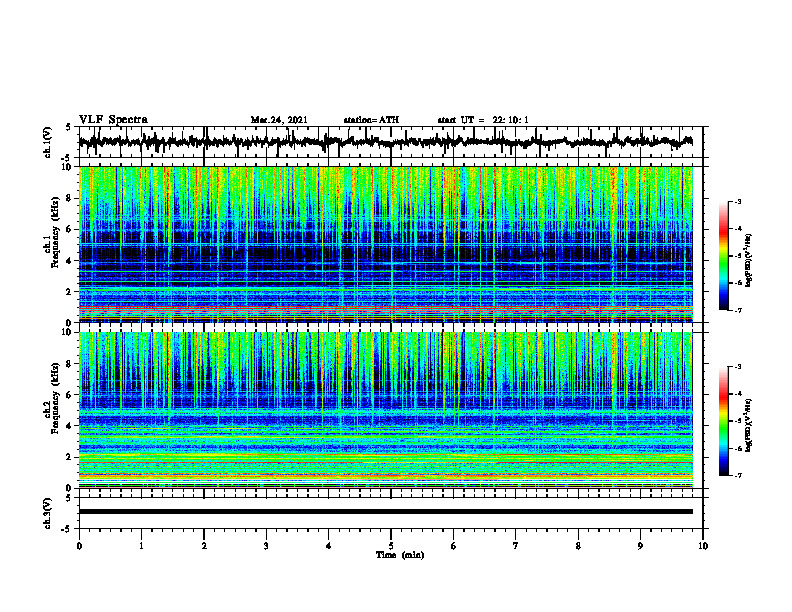
Task: Click the ch.2 color bar unit label
Action: [749, 425]
